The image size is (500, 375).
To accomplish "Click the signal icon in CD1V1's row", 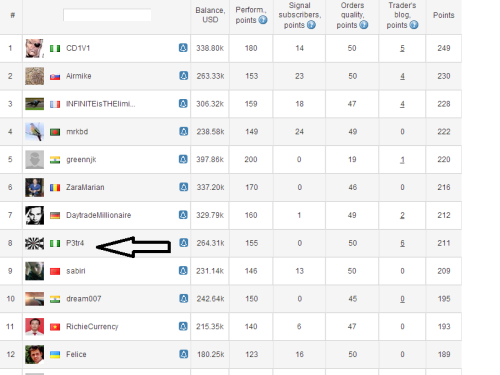I will [x=183, y=48].
